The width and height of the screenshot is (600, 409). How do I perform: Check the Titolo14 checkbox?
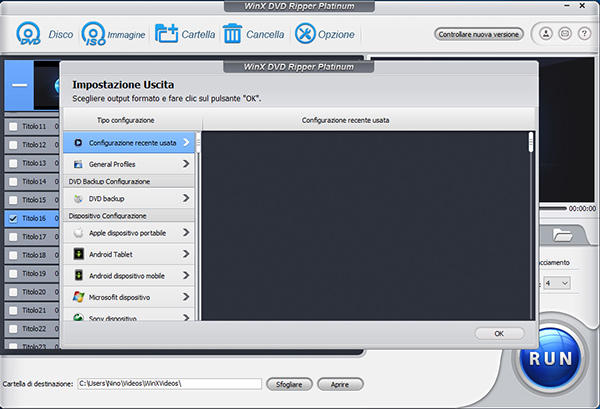click(13, 181)
